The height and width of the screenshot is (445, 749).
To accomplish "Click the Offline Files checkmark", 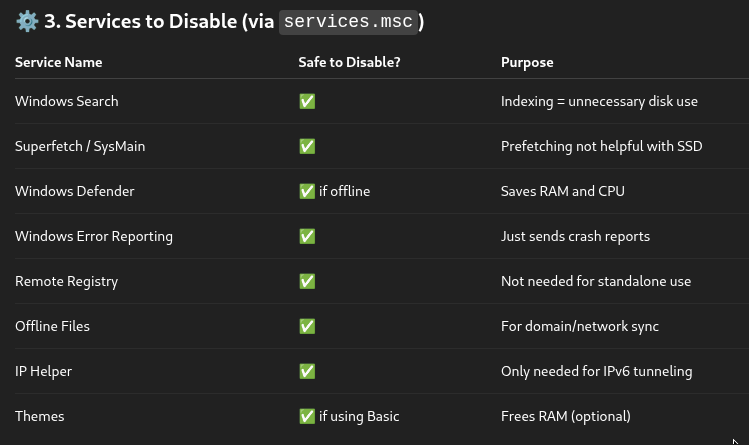I will pyautogui.click(x=307, y=326).
